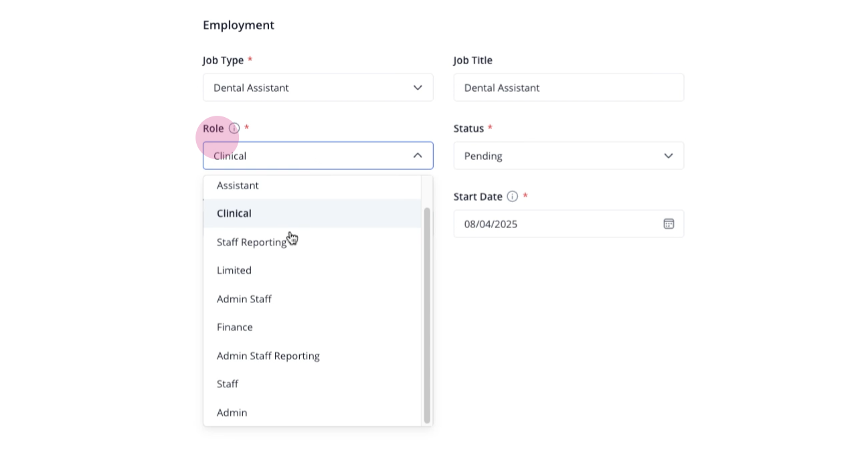Click the Role list scrollbar thumb

tap(427, 315)
